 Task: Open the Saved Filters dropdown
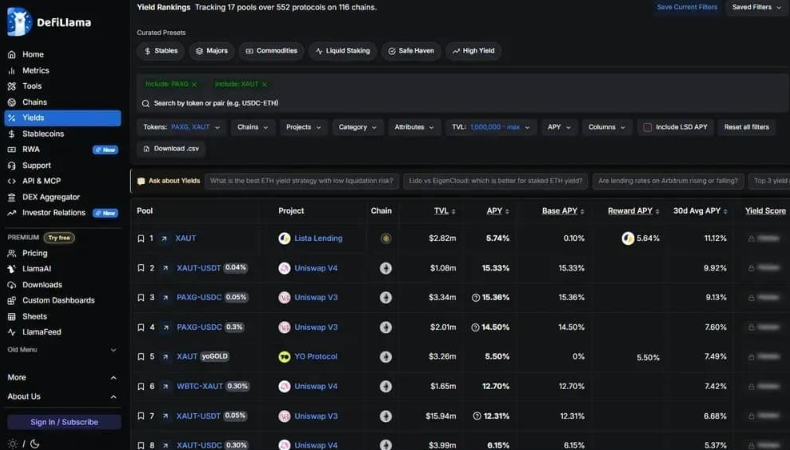pyautogui.click(x=756, y=7)
